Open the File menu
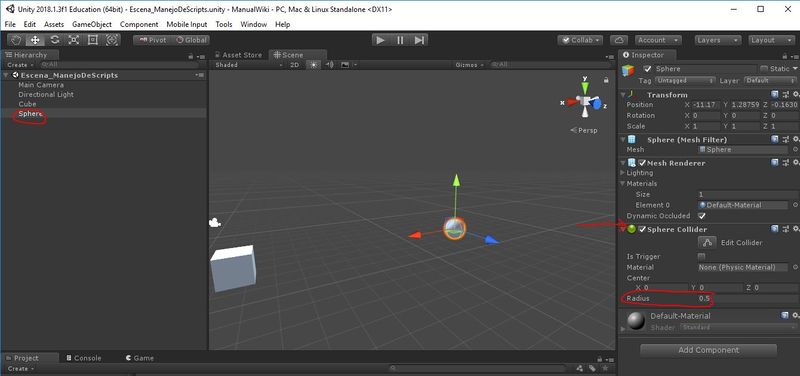This screenshot has width=800, height=376. click(10, 24)
